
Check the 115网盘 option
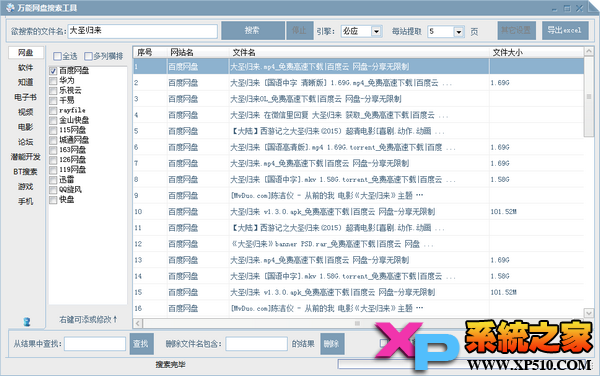53,130
